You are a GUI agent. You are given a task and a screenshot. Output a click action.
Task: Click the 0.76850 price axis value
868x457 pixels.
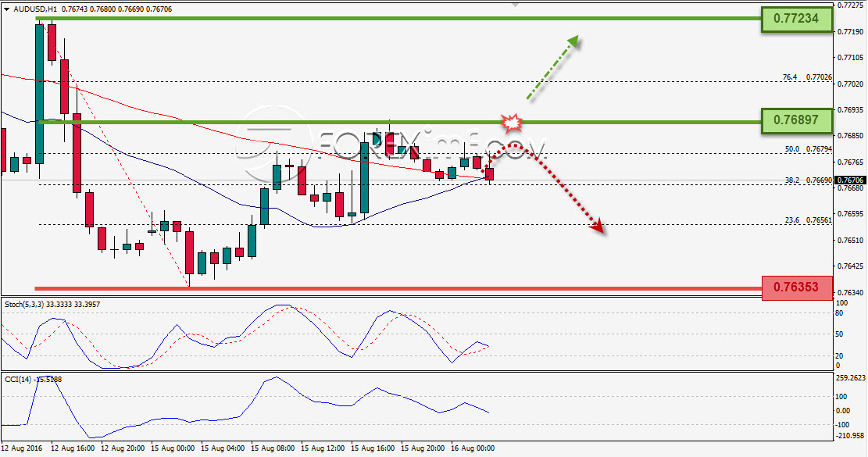click(x=851, y=136)
